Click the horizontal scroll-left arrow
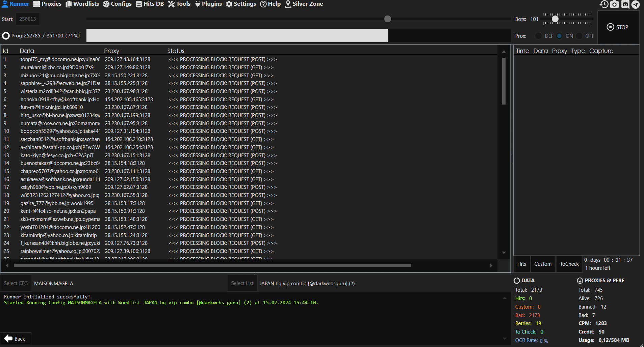Viewport: 644px width, 347px height. click(7, 265)
